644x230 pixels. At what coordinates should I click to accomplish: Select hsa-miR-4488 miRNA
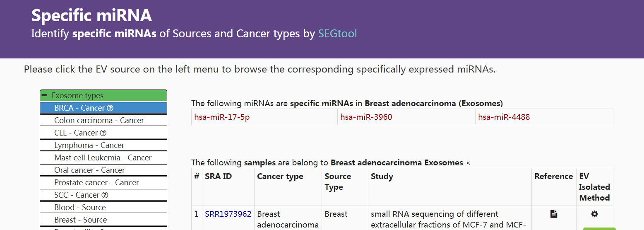coord(504,117)
